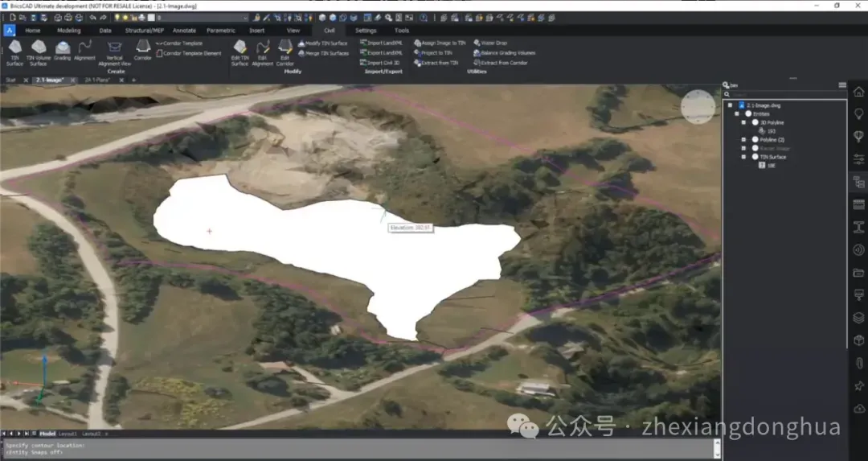Open the Structure tree panel icon
Screen dimensions: 868x461
tap(858, 182)
